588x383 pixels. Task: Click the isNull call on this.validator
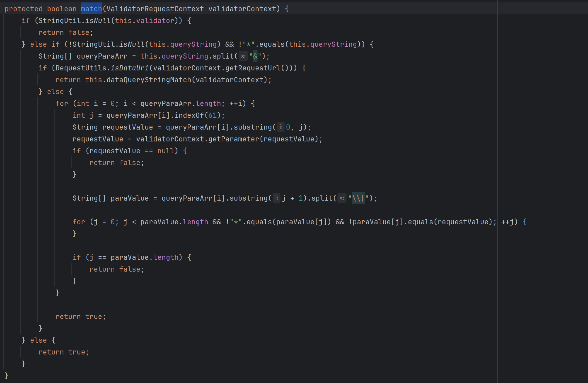click(98, 21)
